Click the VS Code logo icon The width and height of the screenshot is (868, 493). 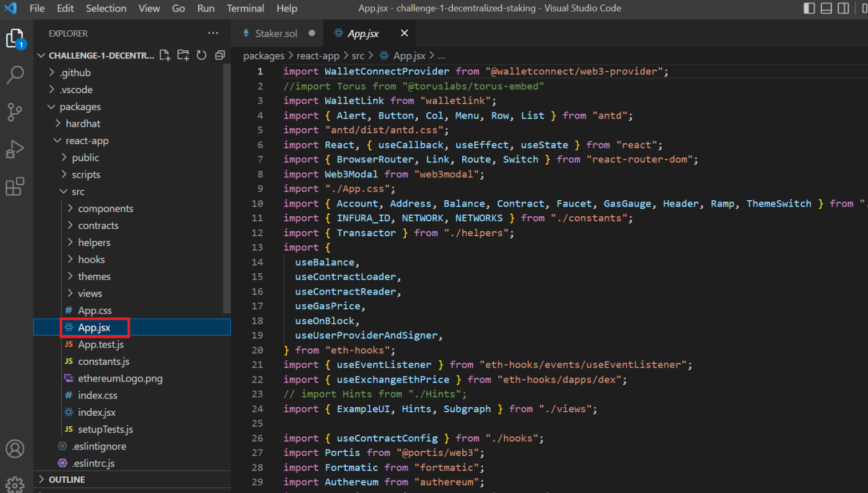[x=11, y=8]
